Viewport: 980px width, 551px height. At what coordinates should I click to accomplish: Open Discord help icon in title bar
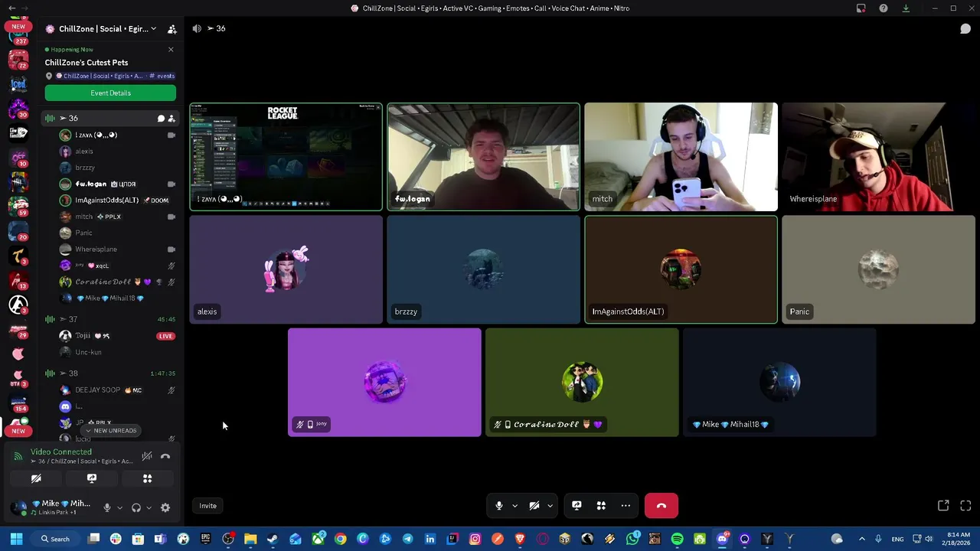pyautogui.click(x=884, y=8)
